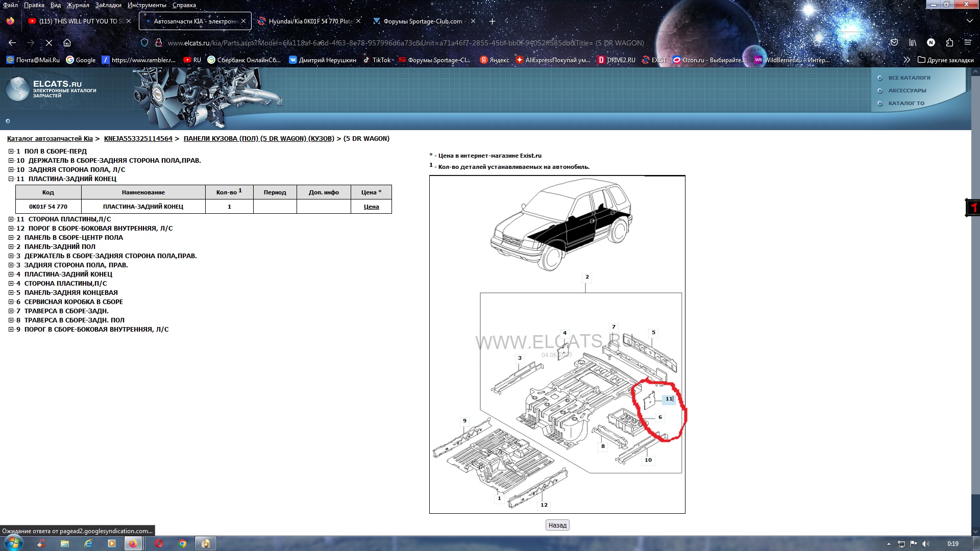This screenshot has height=551, width=980.
Task: Click the Firefox home button
Action: click(67, 43)
